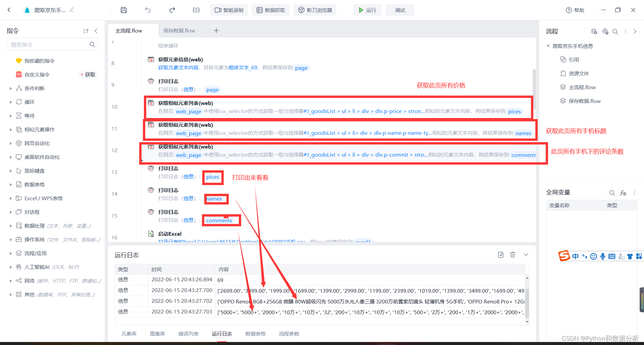
Task: Open 引用 in the flow tree
Action: [x=574, y=60]
